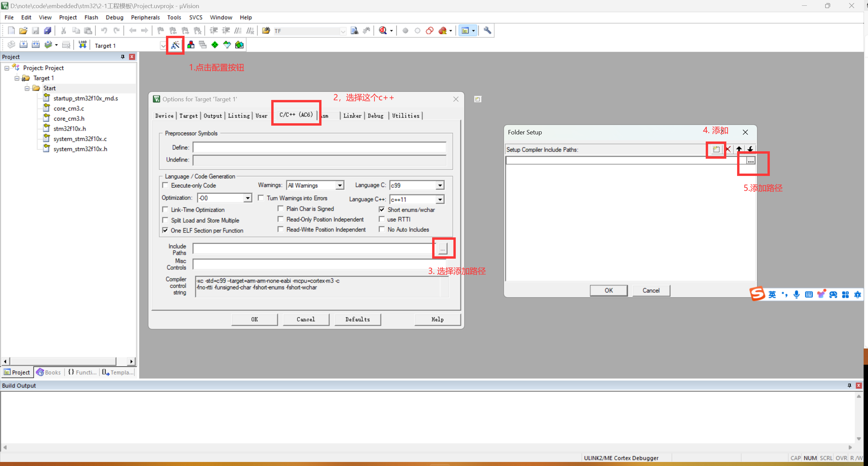Enable the use RTTI checkbox

pyautogui.click(x=382, y=219)
